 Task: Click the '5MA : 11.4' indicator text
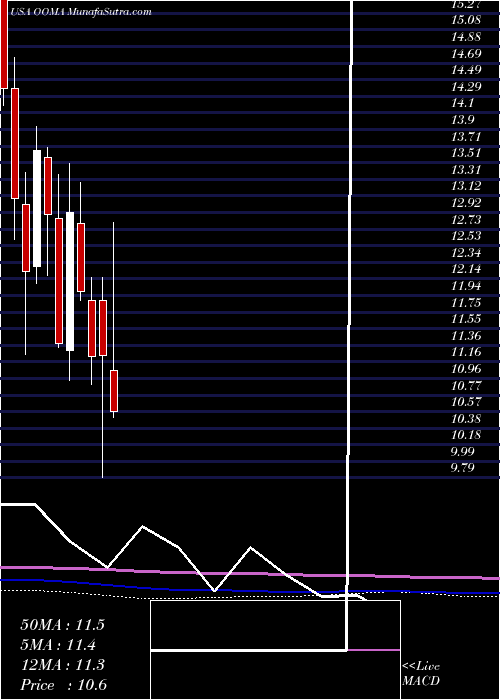[58, 645]
